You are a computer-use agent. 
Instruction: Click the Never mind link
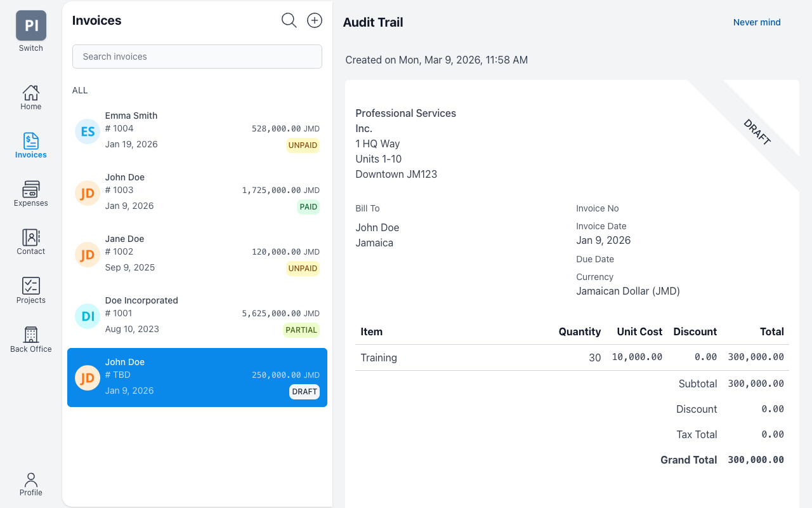click(x=757, y=22)
